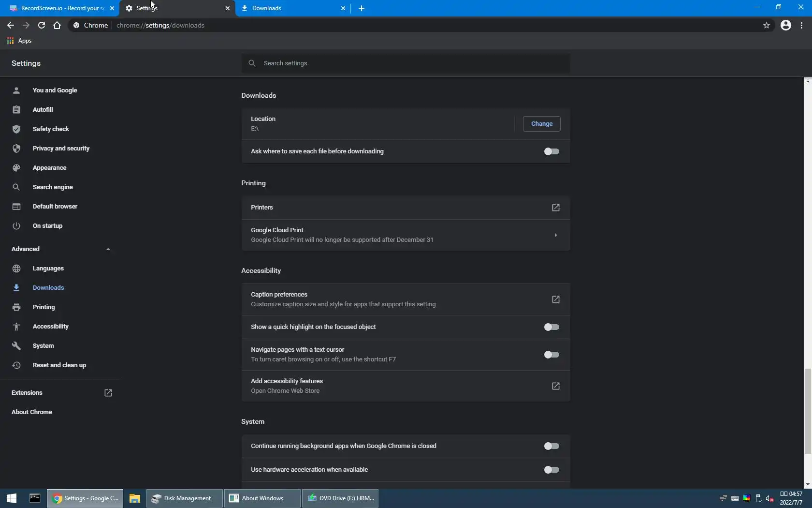This screenshot has width=812, height=508.
Task: Open Disk Management from the taskbar
Action: (184, 498)
